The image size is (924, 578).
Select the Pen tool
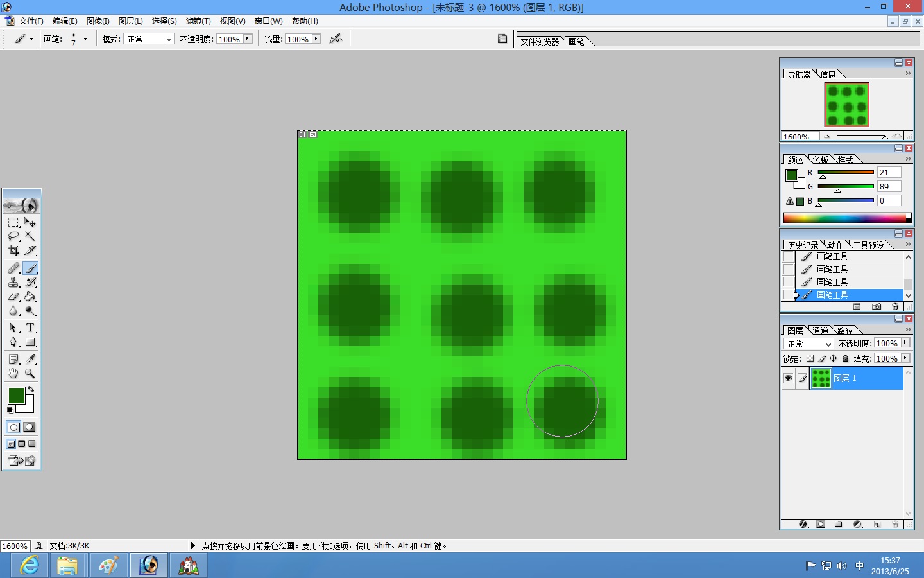[x=13, y=342]
